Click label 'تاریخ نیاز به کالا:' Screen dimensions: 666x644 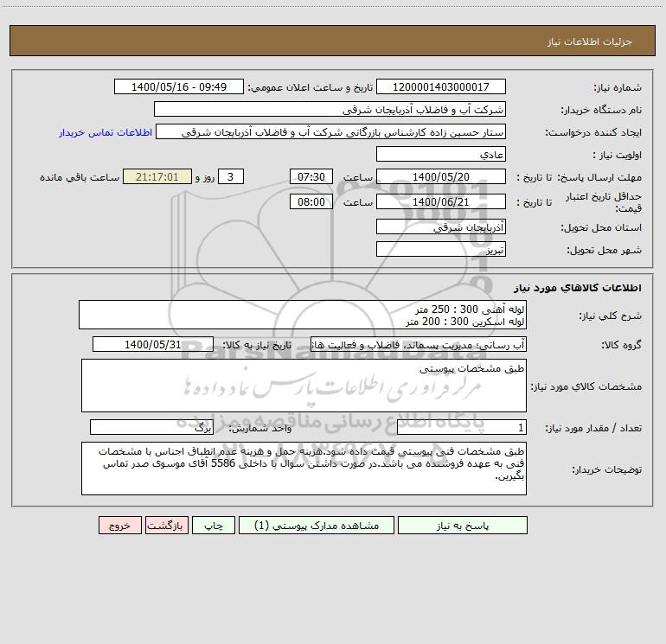pos(257,345)
